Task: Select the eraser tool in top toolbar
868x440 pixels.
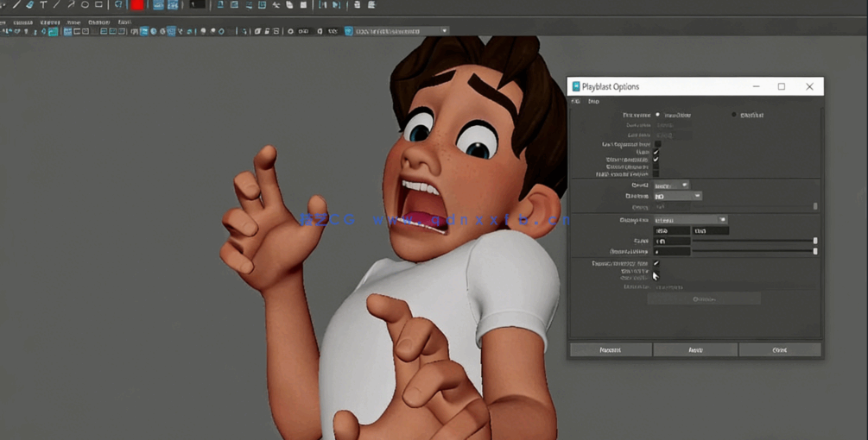Action: pos(29,5)
